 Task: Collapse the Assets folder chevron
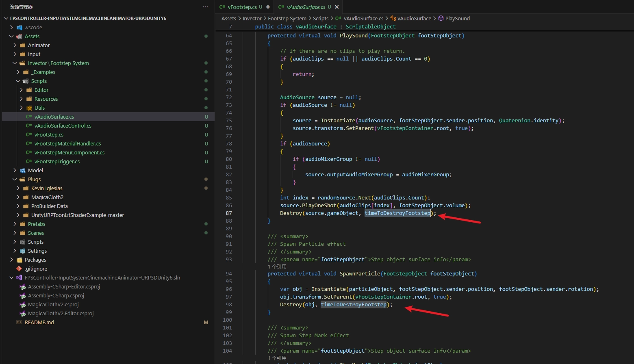[11, 36]
